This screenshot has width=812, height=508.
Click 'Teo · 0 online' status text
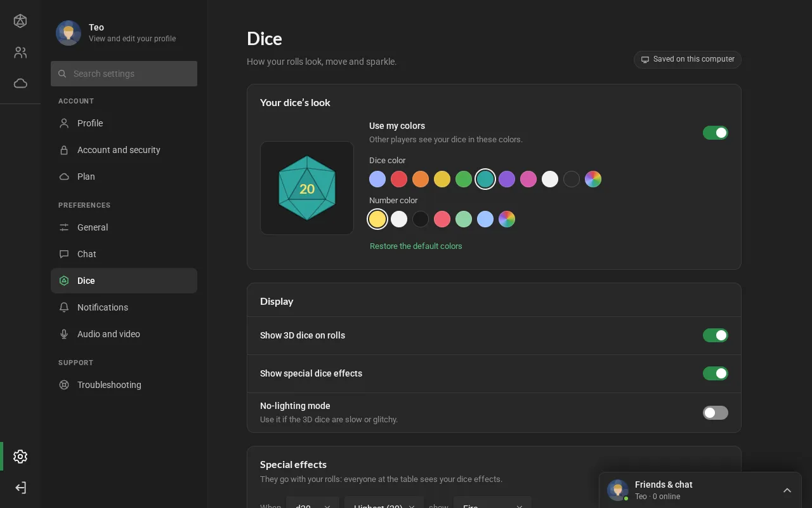pyautogui.click(x=657, y=497)
